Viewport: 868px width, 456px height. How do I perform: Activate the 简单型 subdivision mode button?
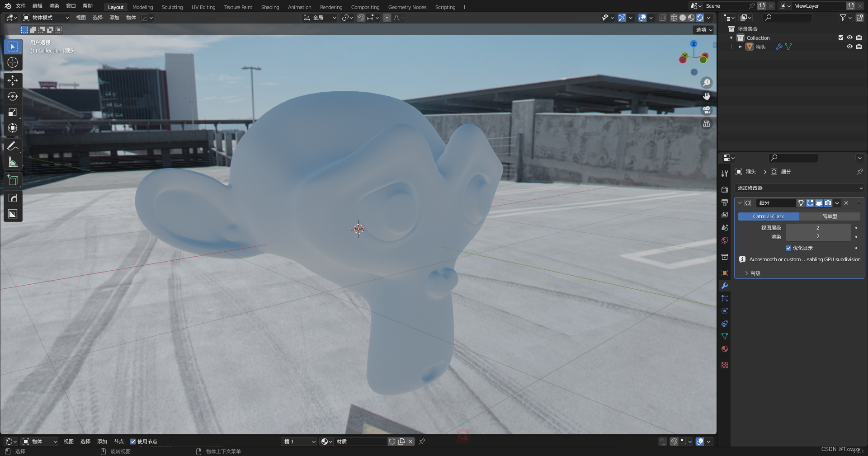tap(830, 216)
